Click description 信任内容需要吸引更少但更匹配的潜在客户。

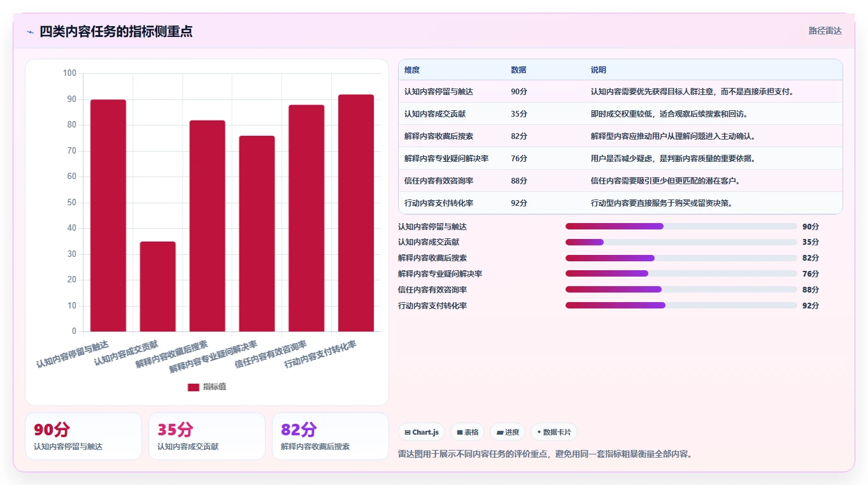(x=665, y=181)
